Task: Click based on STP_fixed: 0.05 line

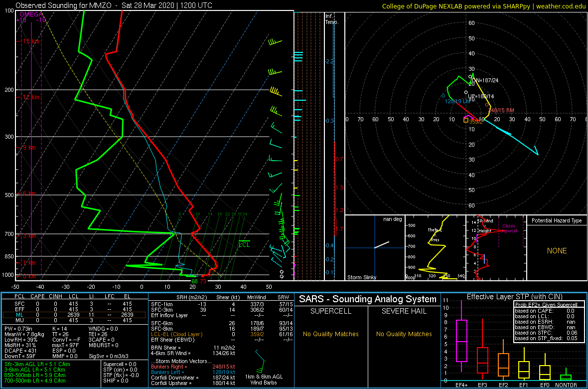Action: point(545,337)
